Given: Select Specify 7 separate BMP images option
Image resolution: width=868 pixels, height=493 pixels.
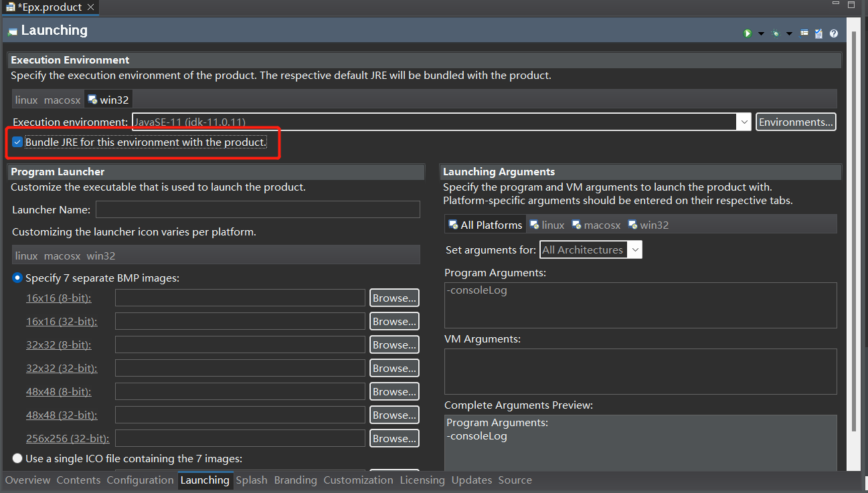Looking at the screenshot, I should tap(17, 278).
